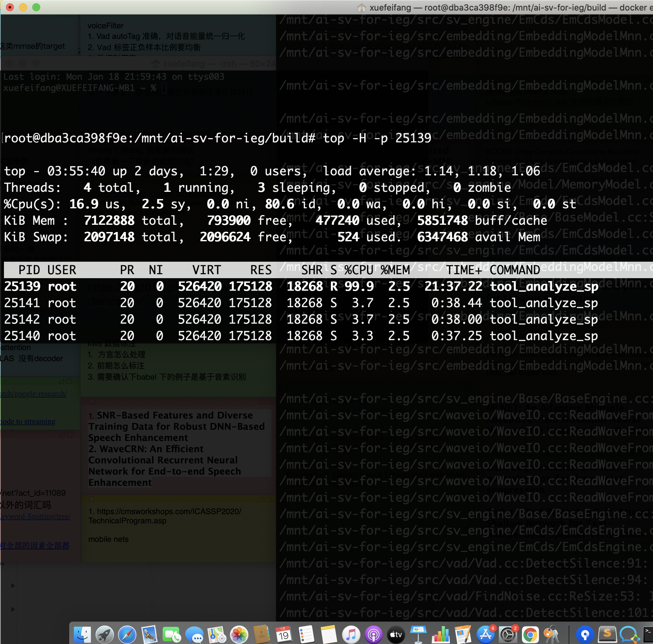Click ICASSP2020 TechnicalProgram.asp URL in yellow note

coord(165,516)
